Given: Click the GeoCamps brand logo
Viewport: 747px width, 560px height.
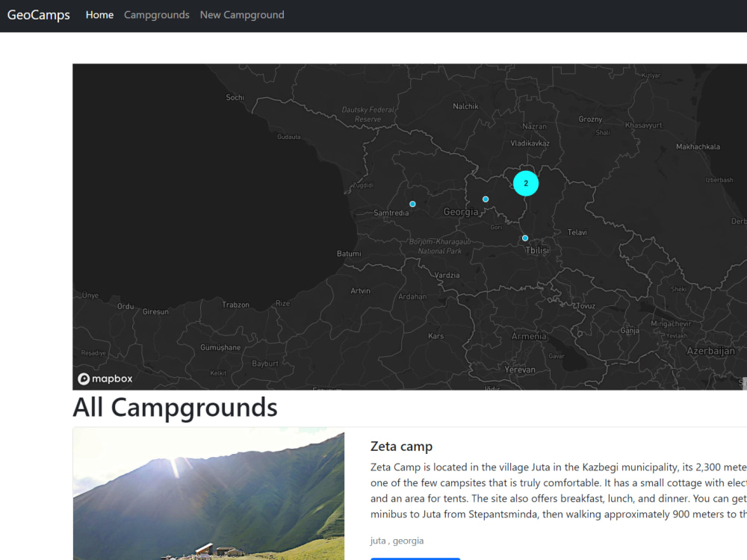Looking at the screenshot, I should pos(39,15).
